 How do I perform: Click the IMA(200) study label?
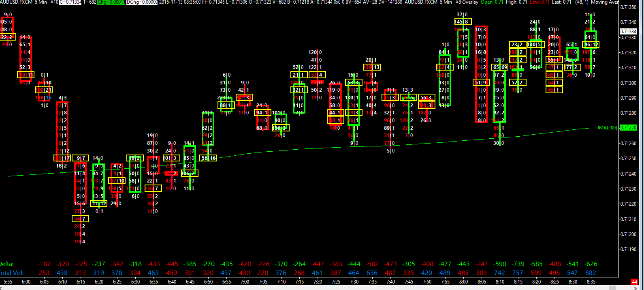pyautogui.click(x=608, y=128)
